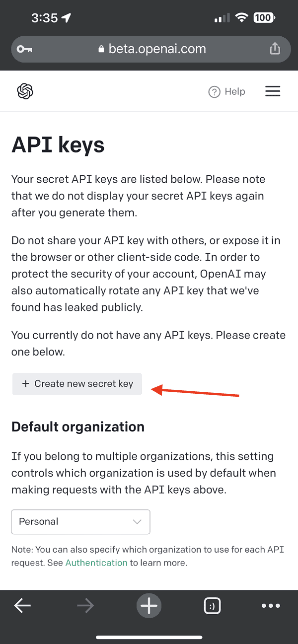Image resolution: width=298 pixels, height=644 pixels.
Task: Tap the cellular signal bars icon
Action: pos(222,18)
